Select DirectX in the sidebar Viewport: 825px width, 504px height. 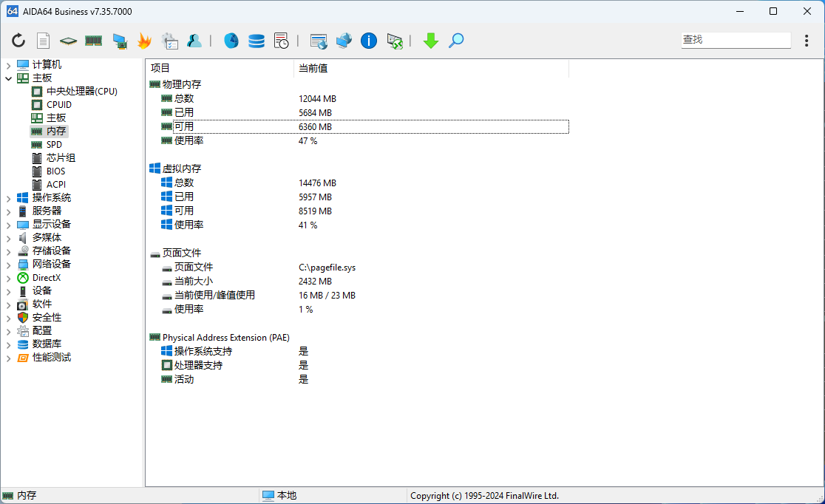click(x=47, y=278)
